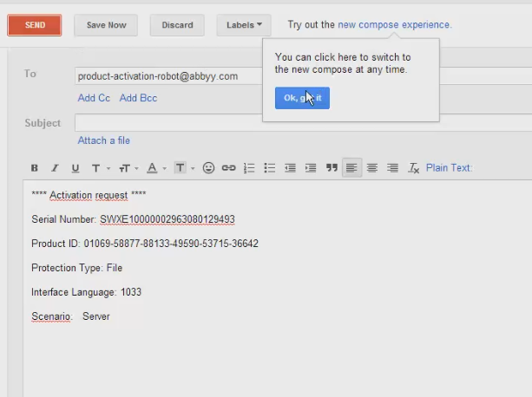Apply quote formatting
Image resolution: width=532 pixels, height=397 pixels.
click(331, 168)
